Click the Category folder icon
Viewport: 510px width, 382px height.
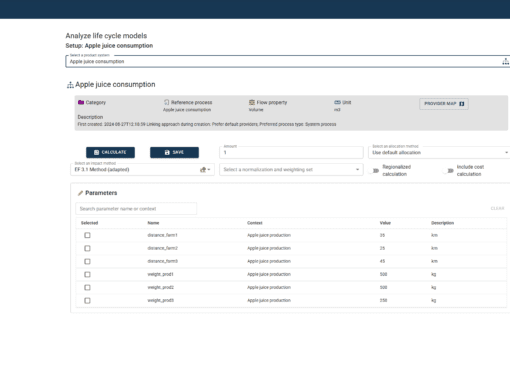(x=81, y=102)
